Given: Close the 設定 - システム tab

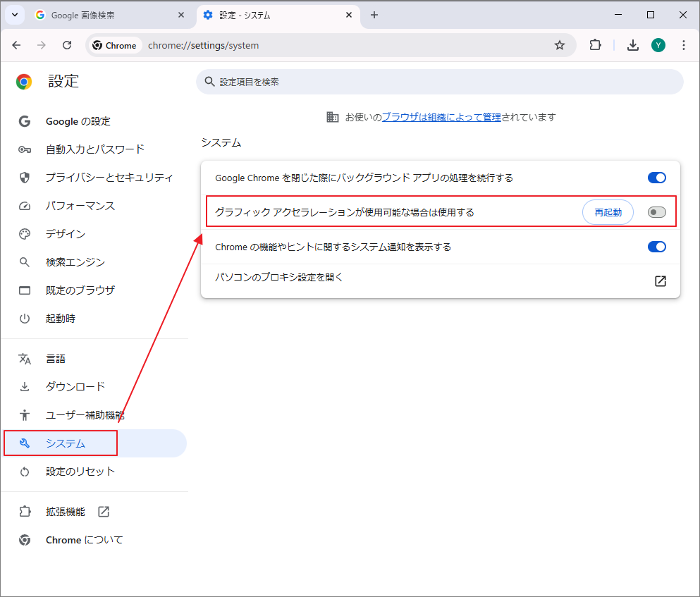Looking at the screenshot, I should click(x=349, y=16).
